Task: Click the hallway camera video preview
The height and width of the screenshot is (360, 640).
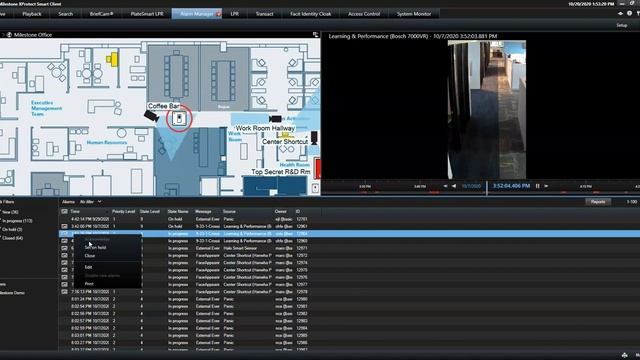Action: point(487,109)
